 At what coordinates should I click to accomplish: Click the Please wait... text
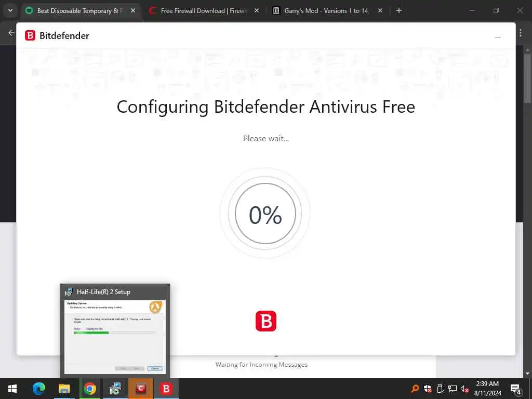[266, 138]
